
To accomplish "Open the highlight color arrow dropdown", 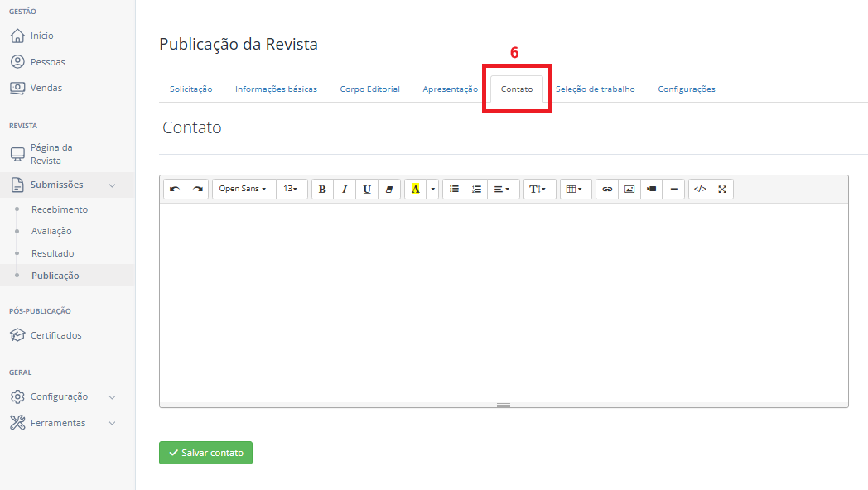I will [x=433, y=190].
